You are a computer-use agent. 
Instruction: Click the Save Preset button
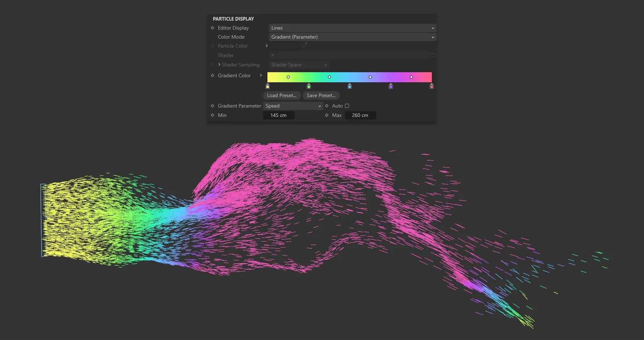click(x=321, y=95)
